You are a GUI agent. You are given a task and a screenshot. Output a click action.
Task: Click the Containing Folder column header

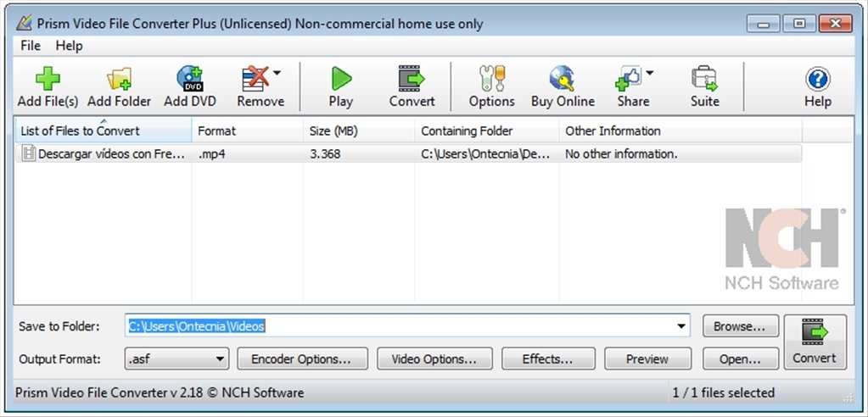coord(486,131)
